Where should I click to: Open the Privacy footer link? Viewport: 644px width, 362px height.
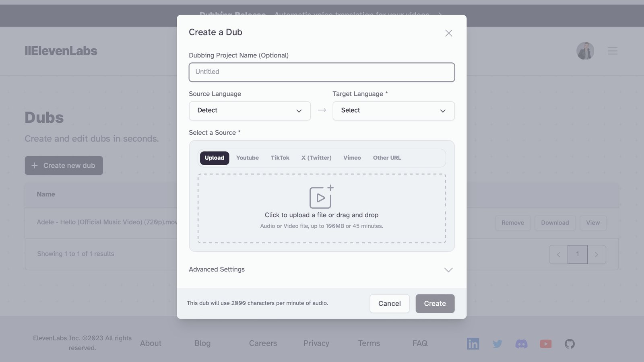click(316, 343)
